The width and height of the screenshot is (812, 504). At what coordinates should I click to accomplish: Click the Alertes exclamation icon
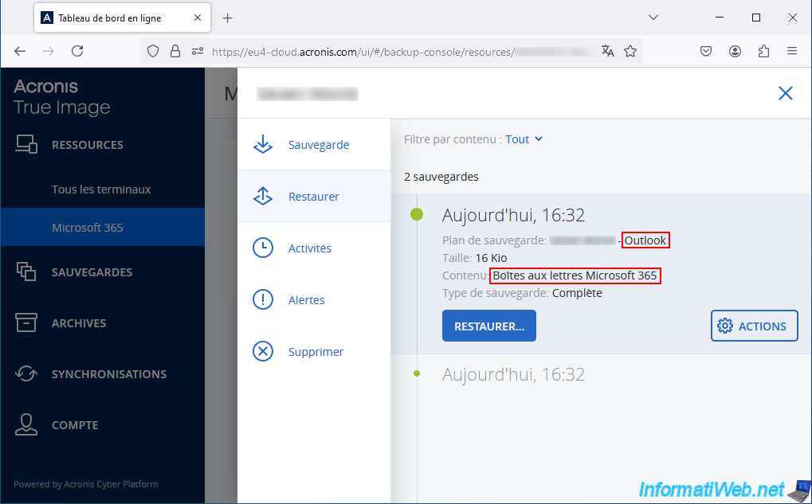coord(262,300)
